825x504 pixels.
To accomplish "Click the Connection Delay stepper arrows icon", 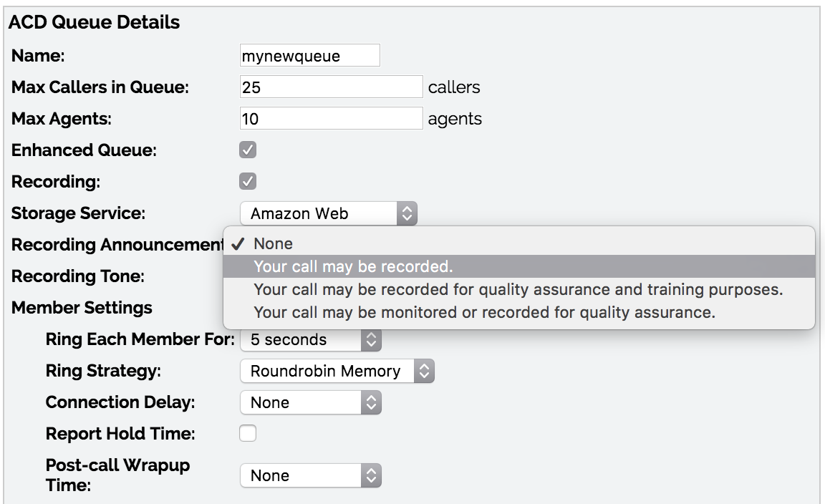I will point(371,402).
